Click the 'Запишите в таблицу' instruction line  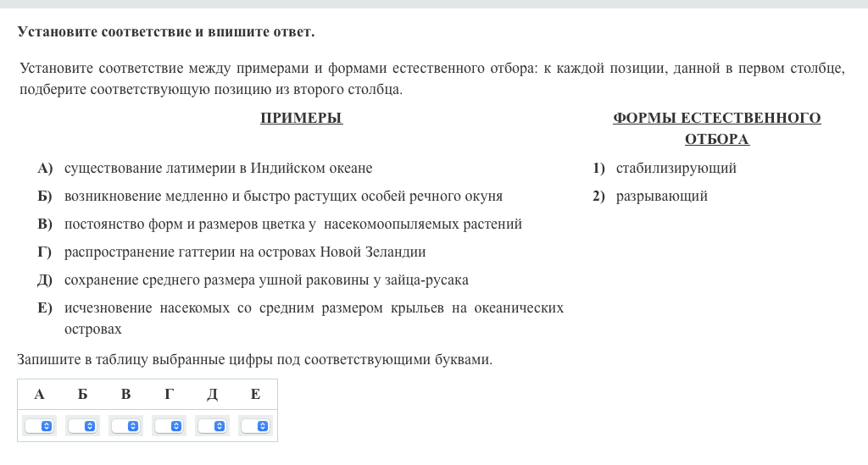click(x=254, y=360)
